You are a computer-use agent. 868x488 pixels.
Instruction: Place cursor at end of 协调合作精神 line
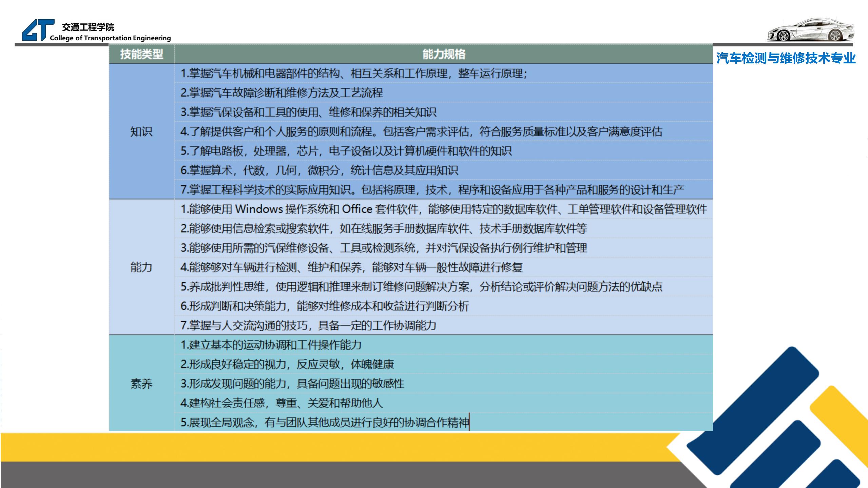point(469,423)
